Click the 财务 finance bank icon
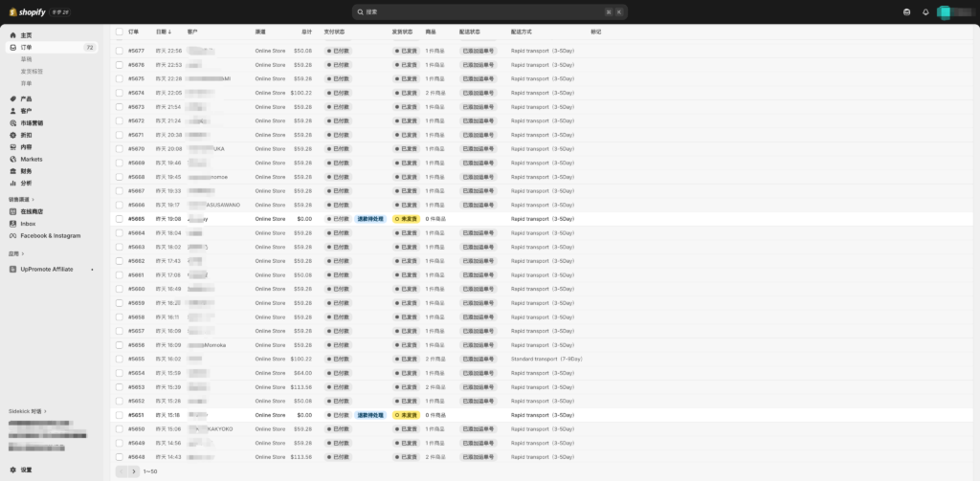Image resolution: width=980 pixels, height=481 pixels. [x=13, y=171]
